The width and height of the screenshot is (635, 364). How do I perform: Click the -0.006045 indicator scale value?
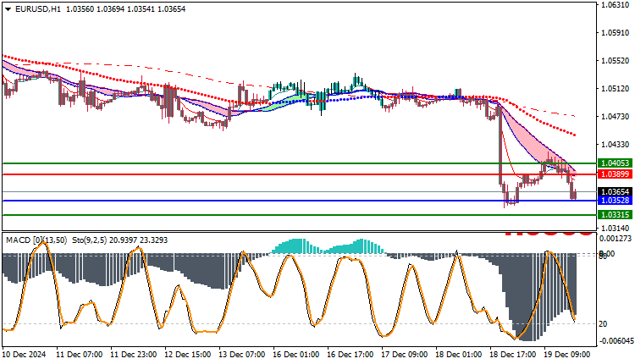pyautogui.click(x=616, y=341)
